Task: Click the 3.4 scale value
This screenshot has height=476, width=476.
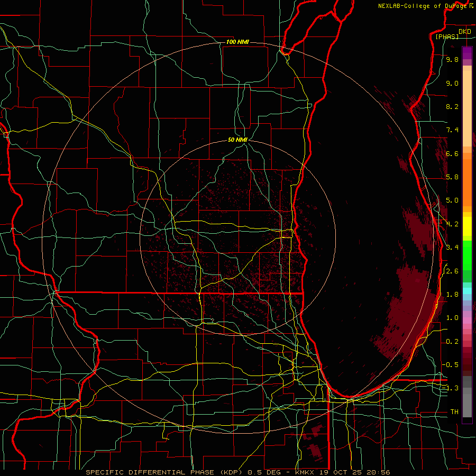Action: click(x=452, y=248)
